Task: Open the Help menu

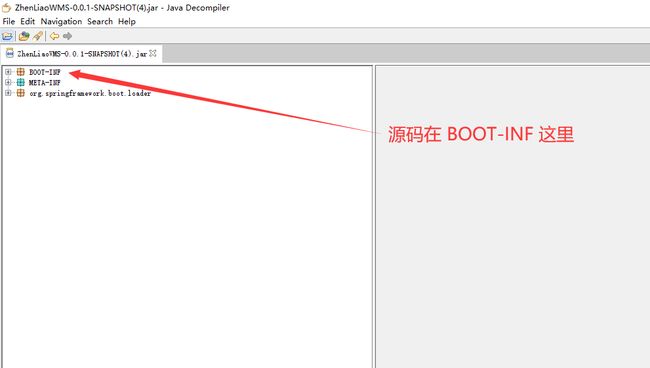Action: click(127, 22)
